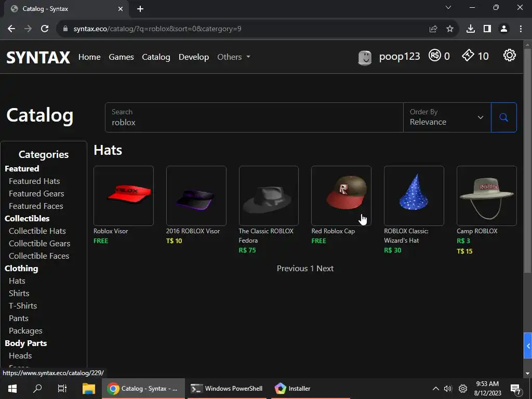This screenshot has width=532, height=399.
Task: Select the Featured Hats category
Action: [34, 181]
